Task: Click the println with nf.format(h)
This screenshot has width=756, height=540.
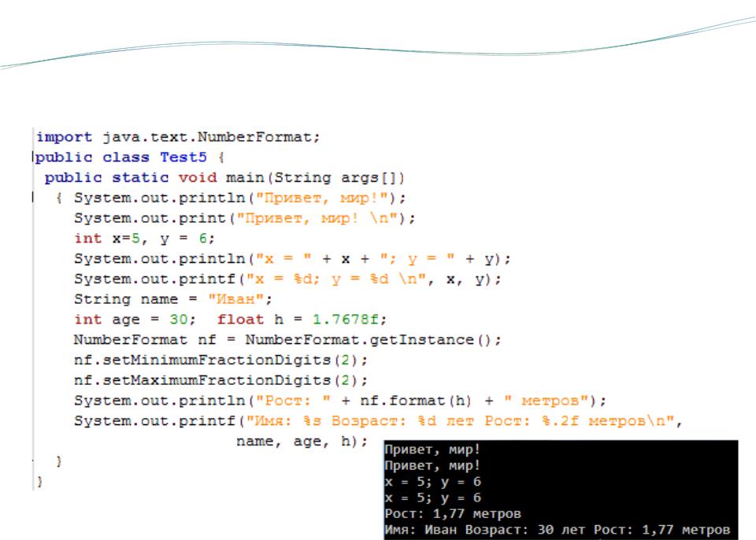Action: 340,401
